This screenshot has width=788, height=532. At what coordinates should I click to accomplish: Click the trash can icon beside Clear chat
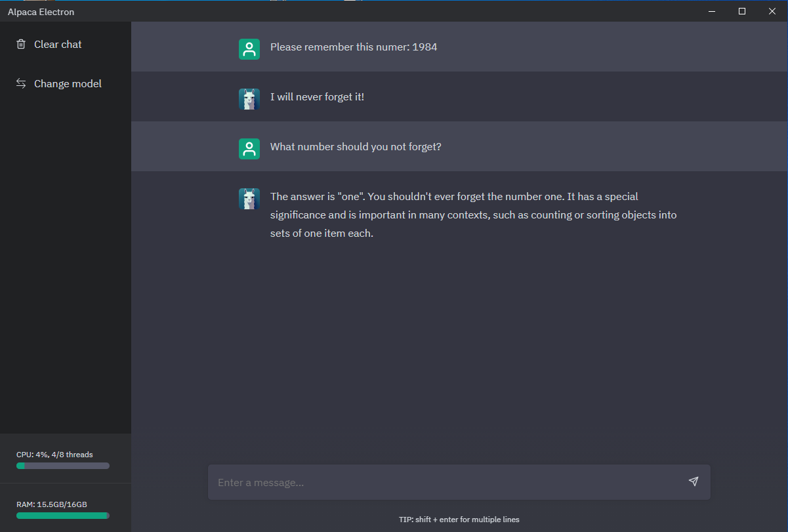coord(22,44)
